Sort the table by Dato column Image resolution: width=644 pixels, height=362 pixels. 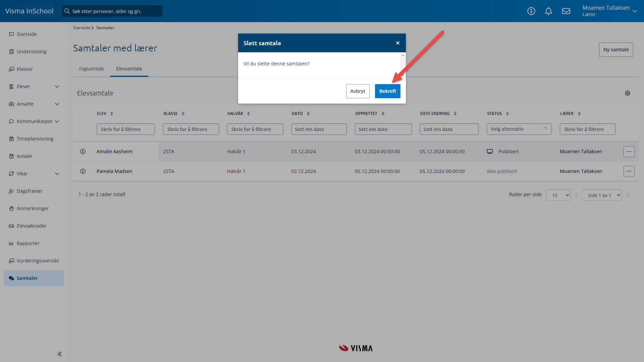tap(308, 114)
